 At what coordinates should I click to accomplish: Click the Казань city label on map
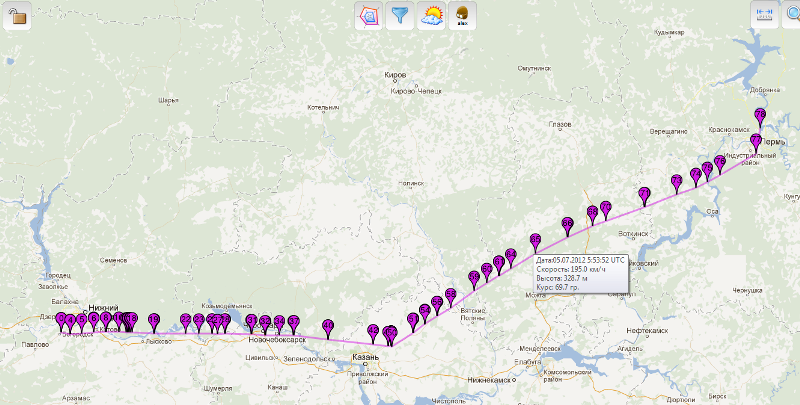tap(365, 357)
